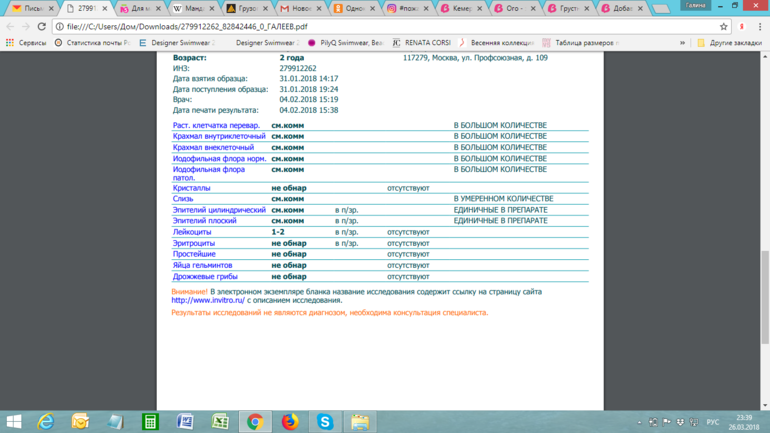Open the Chrome three-dot menu
Viewport: 770px width, 433px height.
[x=759, y=27]
